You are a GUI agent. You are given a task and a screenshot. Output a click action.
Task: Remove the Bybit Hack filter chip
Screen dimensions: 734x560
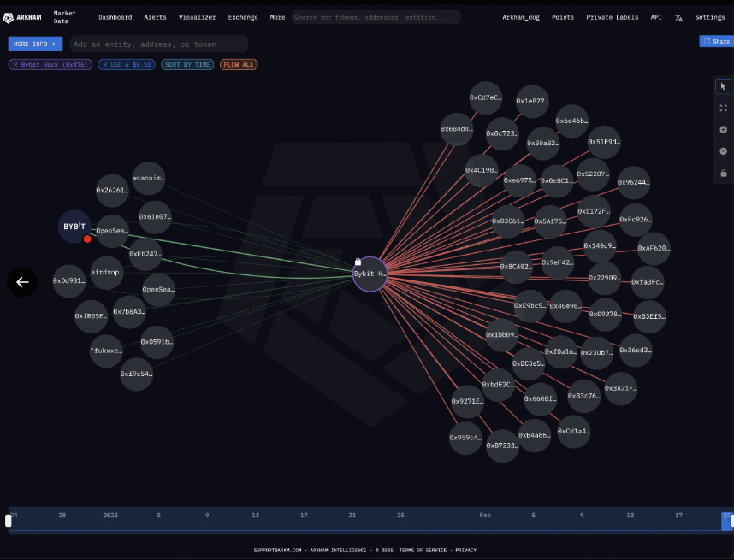pos(15,65)
